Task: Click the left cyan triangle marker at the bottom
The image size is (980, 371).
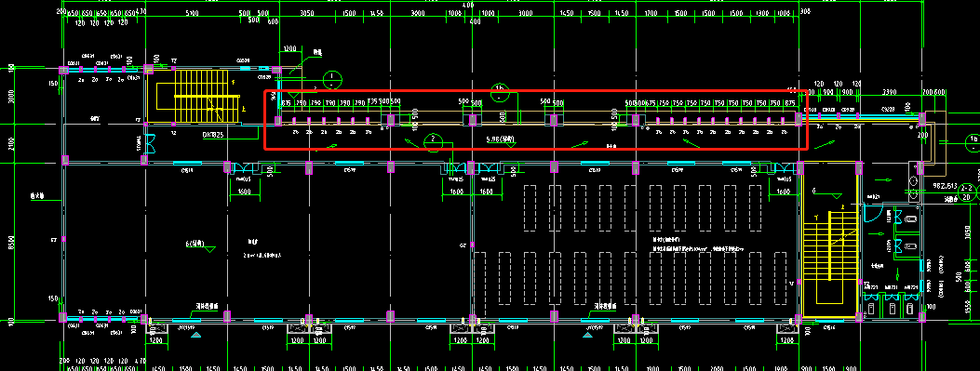Action: (196, 336)
